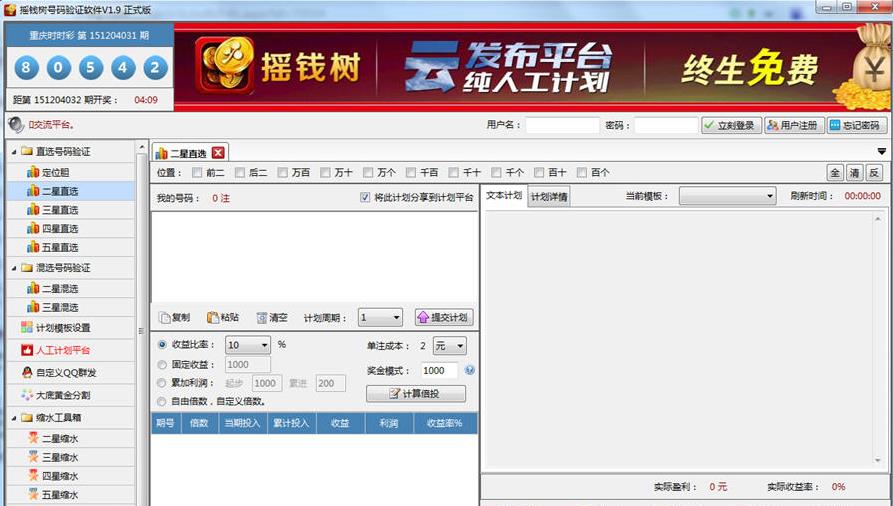Viewport: 893px width, 506px height.
Task: Click 计算倍投 calculate button
Action: [x=416, y=394]
